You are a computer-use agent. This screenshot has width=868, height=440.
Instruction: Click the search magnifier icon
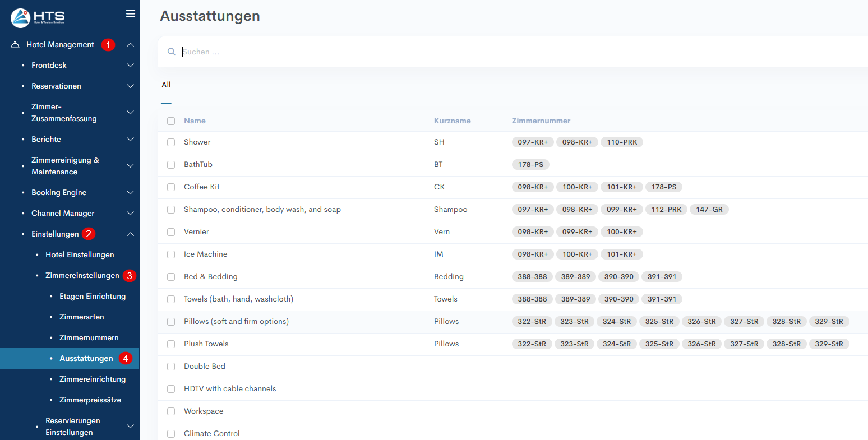[172, 52]
